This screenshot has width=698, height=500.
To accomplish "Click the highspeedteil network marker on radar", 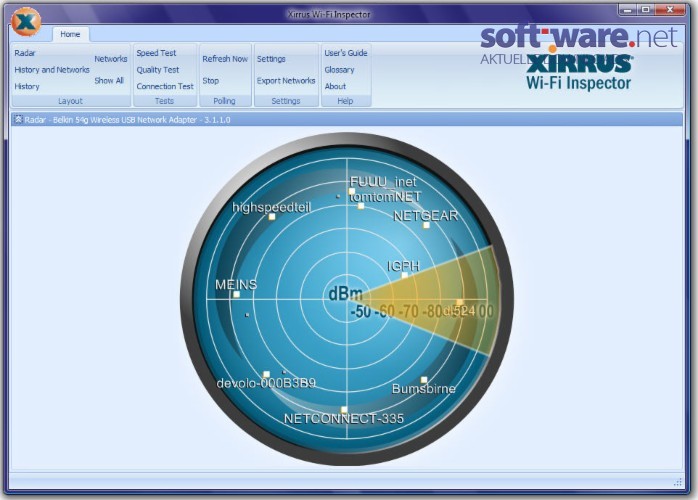I will [272, 217].
